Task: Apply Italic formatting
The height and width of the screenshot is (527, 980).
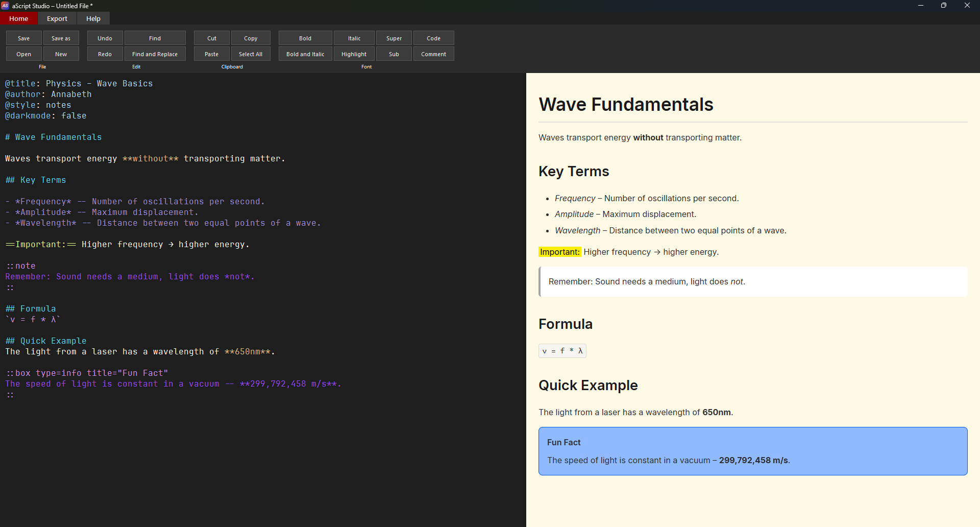Action: pos(354,38)
